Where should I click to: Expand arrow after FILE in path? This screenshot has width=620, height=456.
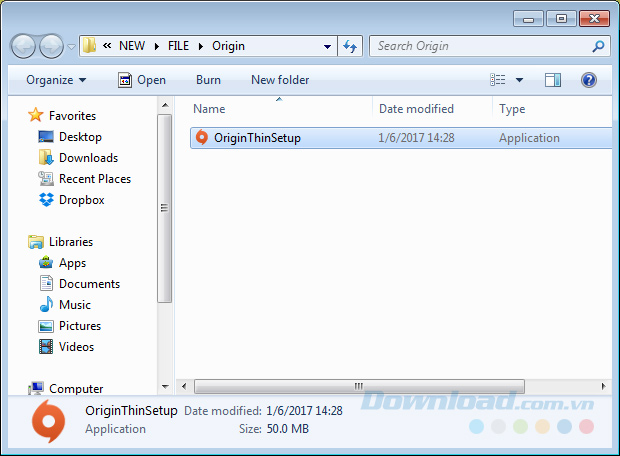coord(201,46)
